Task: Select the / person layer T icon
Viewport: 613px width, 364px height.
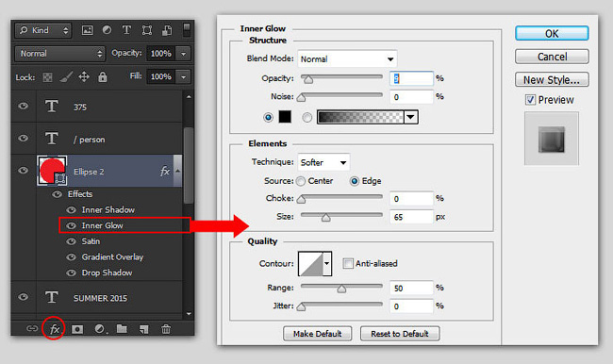Action: point(52,139)
